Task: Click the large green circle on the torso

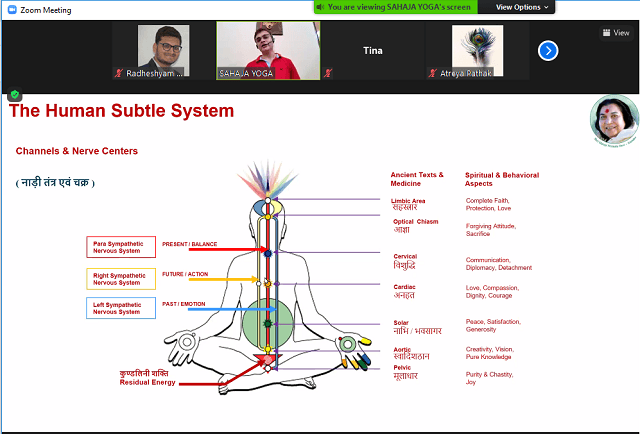Action: 268,323
